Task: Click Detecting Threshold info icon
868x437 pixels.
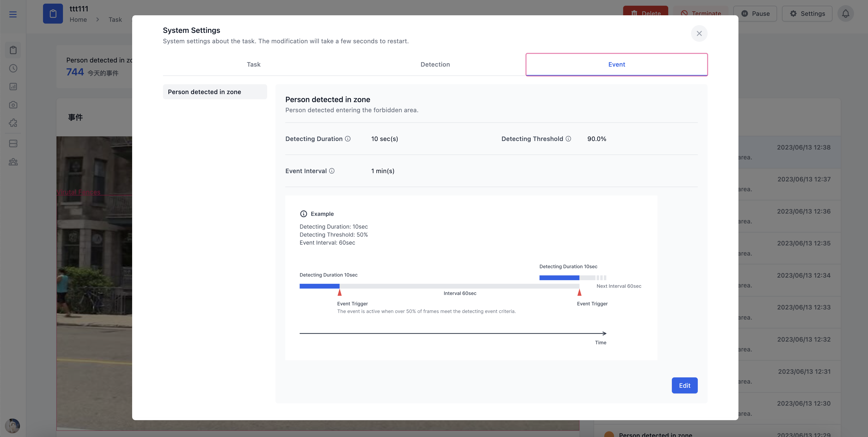Action: pos(568,139)
